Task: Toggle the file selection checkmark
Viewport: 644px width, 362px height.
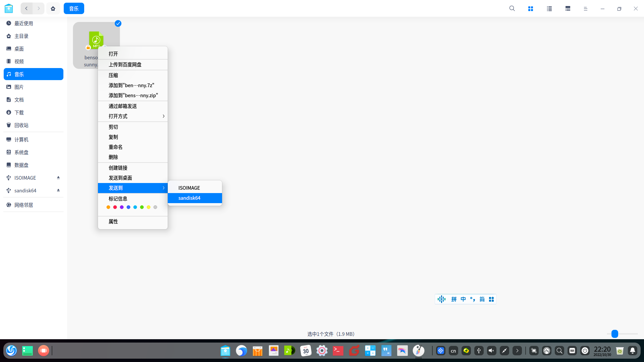Action: (x=118, y=23)
